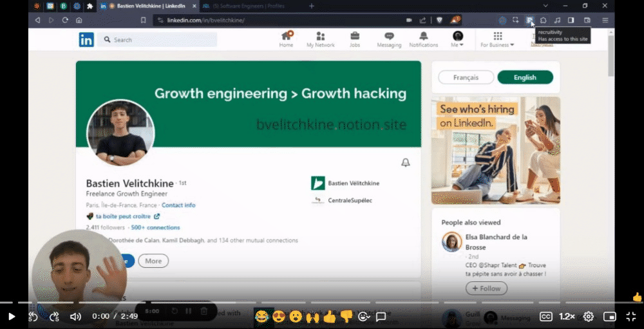This screenshot has height=329, width=644.
Task: Bookmark this page with the bookmark icon
Action: 144,20
